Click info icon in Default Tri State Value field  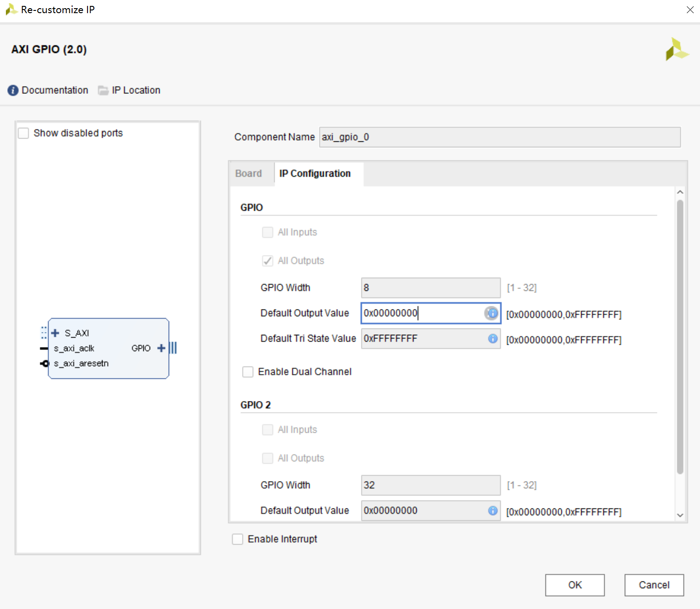[492, 338]
